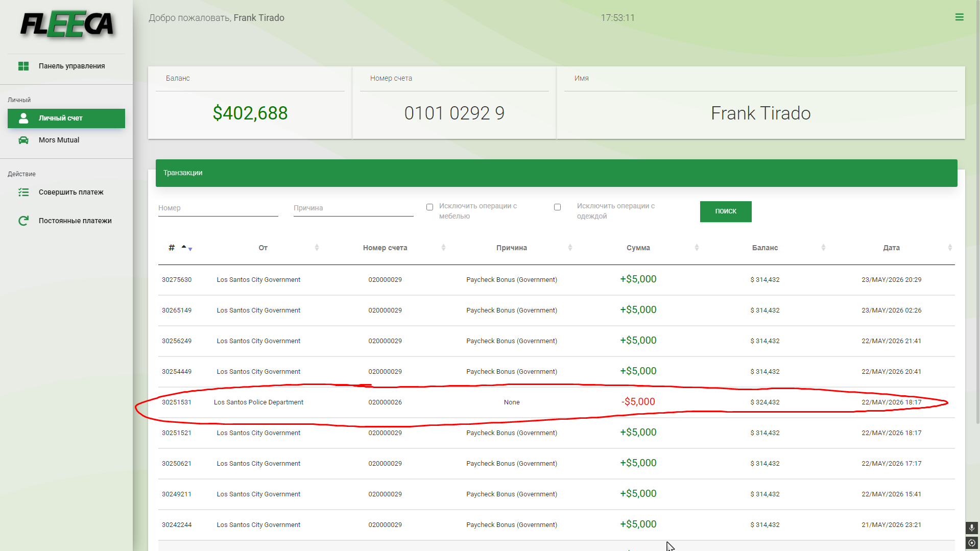The width and height of the screenshot is (980, 551).
Task: Select account number 0101 0292 9
Action: [x=455, y=113]
